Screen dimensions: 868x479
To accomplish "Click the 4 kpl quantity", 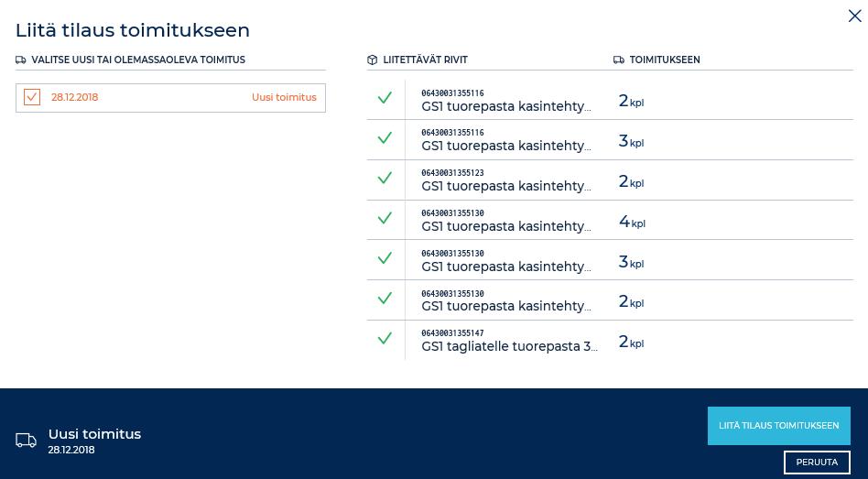I will tap(632, 222).
